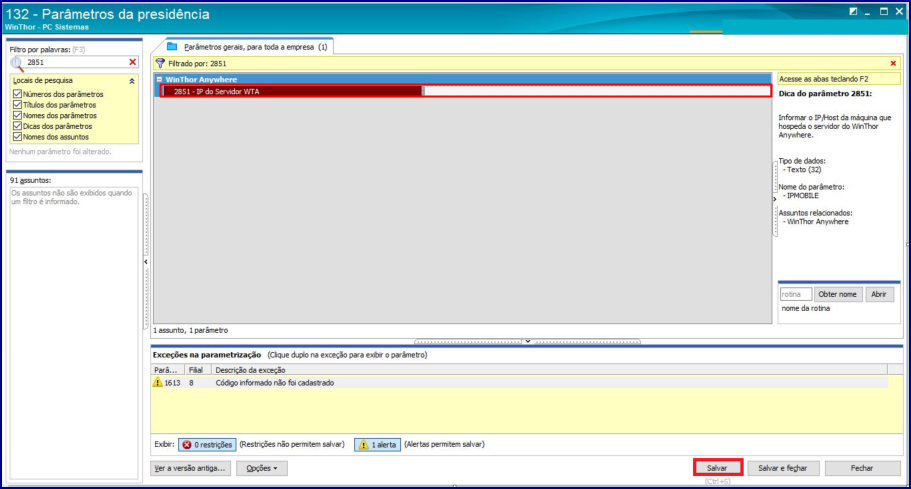Image resolution: width=911 pixels, height=489 pixels.
Task: Click 'Ver a versão antiga...' button
Action: point(191,468)
